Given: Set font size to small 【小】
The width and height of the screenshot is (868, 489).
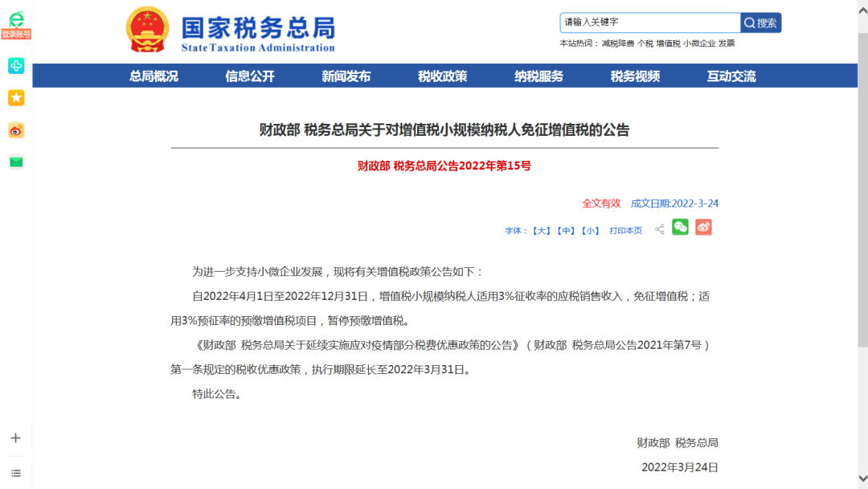Looking at the screenshot, I should (x=590, y=230).
